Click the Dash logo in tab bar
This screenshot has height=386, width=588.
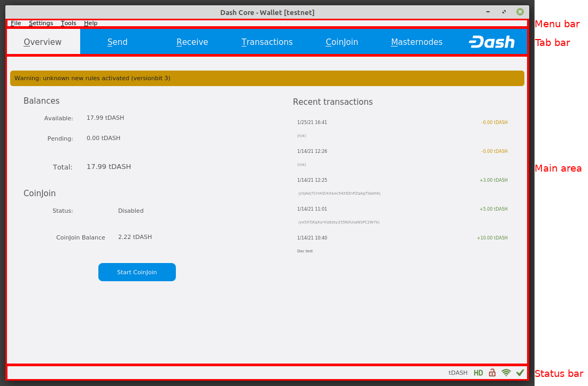[x=492, y=42]
